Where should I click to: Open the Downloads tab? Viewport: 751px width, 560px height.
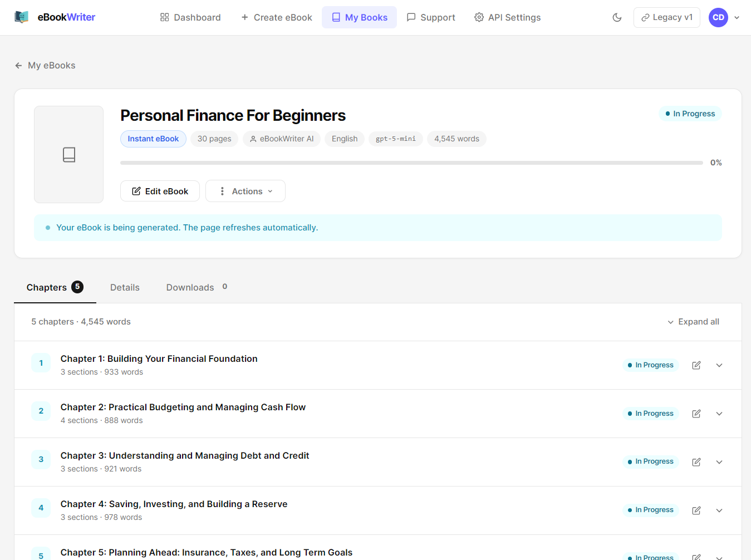(197, 287)
